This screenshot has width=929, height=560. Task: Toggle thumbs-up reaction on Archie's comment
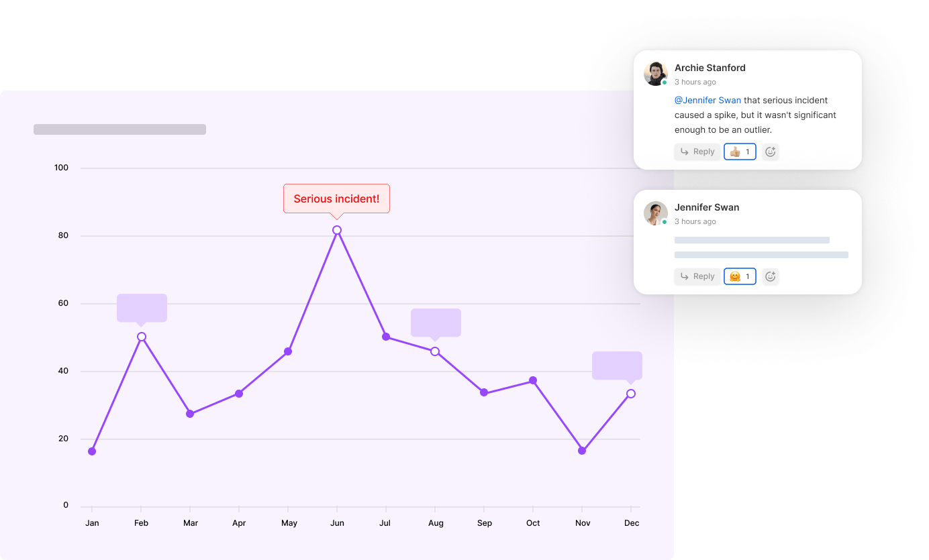(740, 152)
